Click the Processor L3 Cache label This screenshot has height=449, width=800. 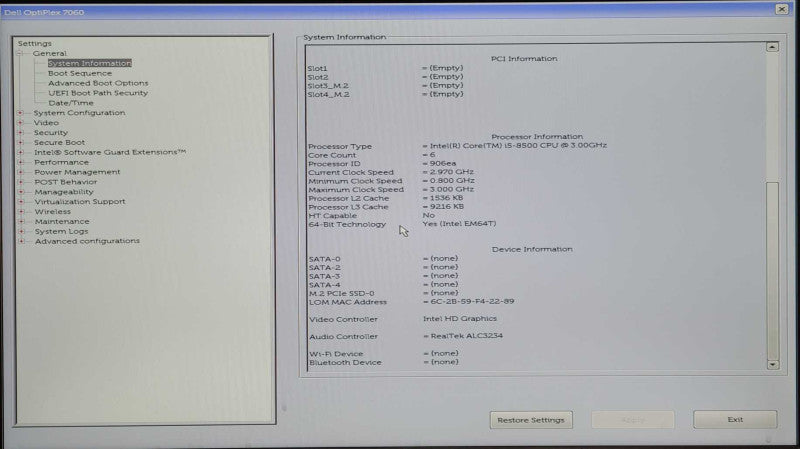348,207
